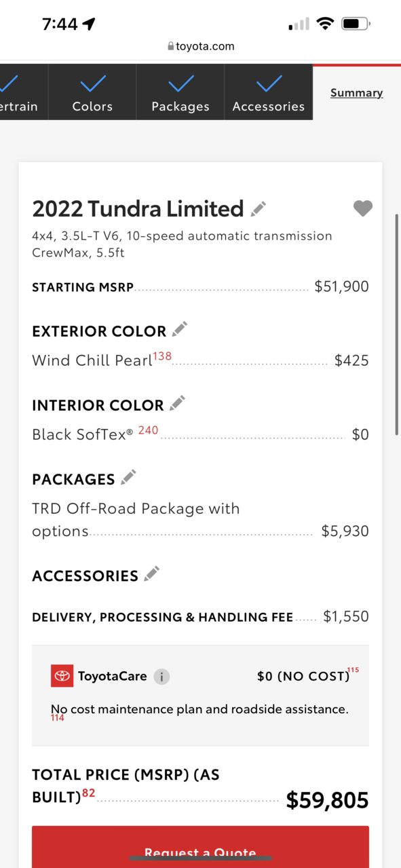Image resolution: width=401 pixels, height=868 pixels.
Task: Click the Request a Quote button
Action: tap(200, 847)
